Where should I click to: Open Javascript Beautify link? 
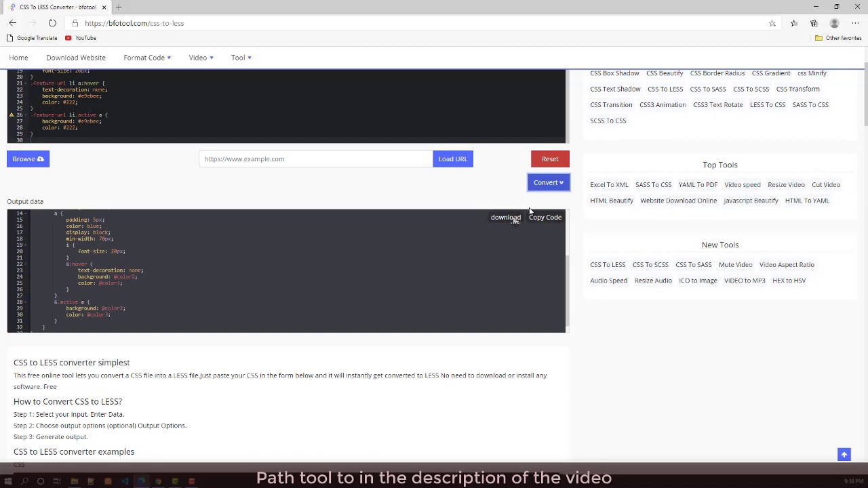[751, 201]
